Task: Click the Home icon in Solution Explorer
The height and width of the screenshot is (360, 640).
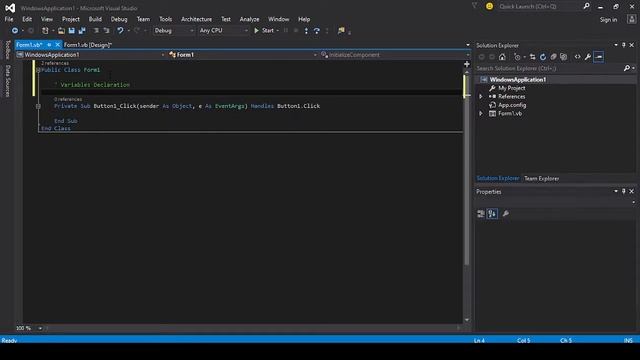Action: [x=502, y=57]
